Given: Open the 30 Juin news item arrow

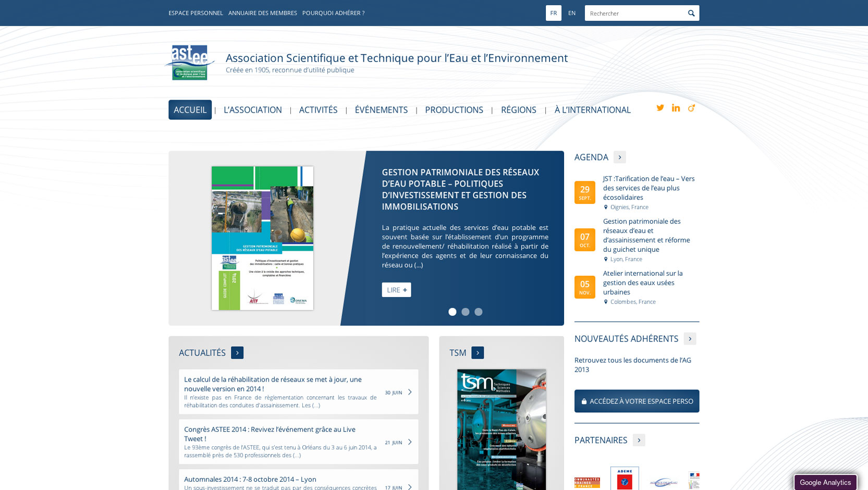Looking at the screenshot, I should 410,392.
